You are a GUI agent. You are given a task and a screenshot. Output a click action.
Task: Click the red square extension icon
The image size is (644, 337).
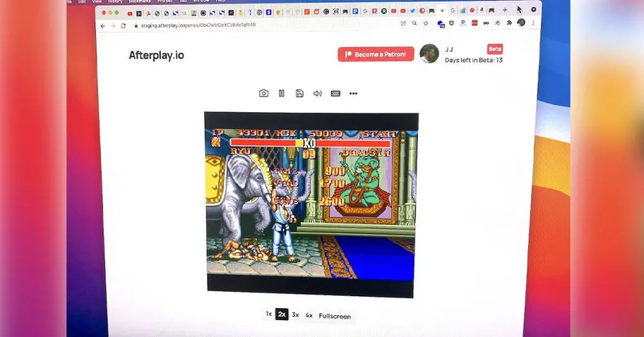[475, 23]
